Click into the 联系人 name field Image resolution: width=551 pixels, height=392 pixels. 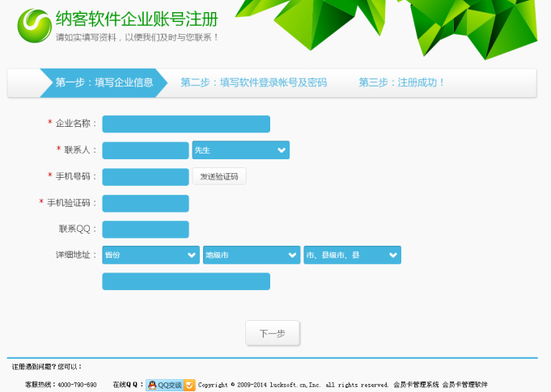tap(145, 150)
